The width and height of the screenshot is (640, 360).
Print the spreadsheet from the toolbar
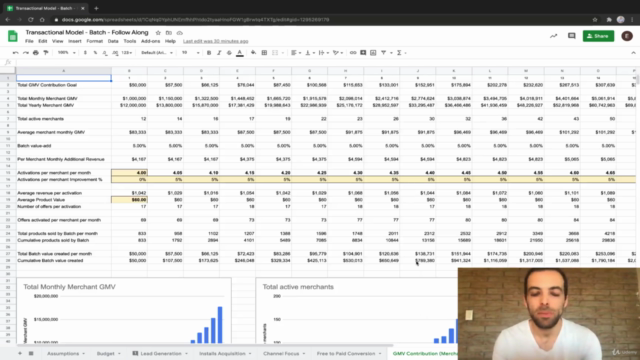(36, 53)
